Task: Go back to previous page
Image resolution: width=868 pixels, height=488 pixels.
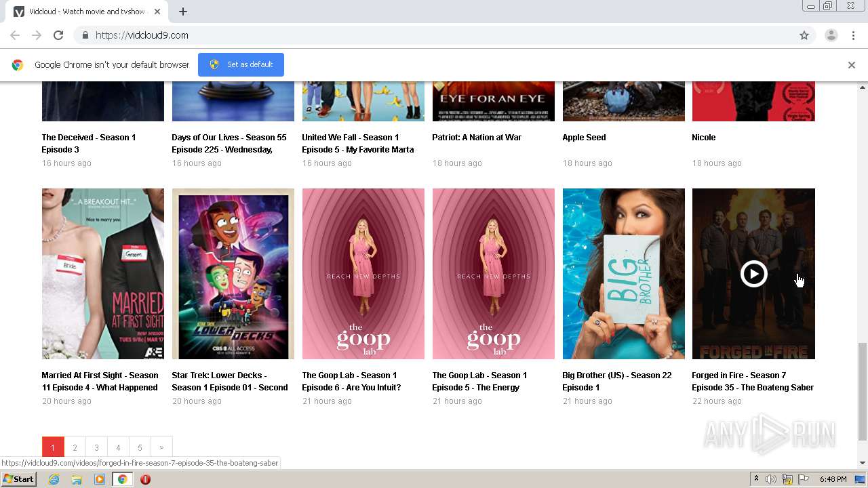Action: pos(15,35)
